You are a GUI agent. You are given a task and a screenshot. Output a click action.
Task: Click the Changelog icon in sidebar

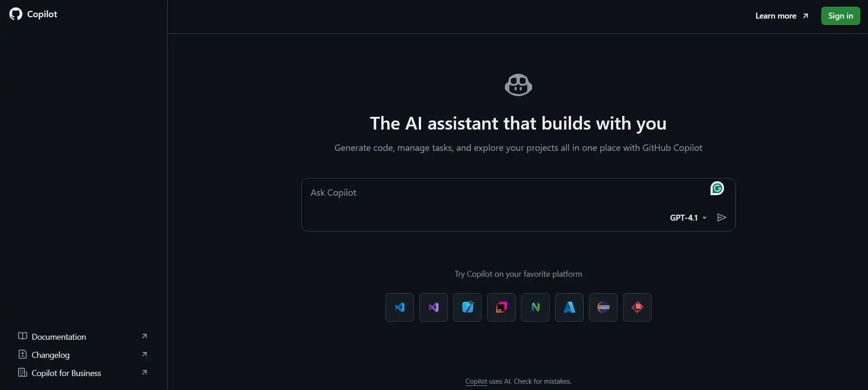[23, 354]
